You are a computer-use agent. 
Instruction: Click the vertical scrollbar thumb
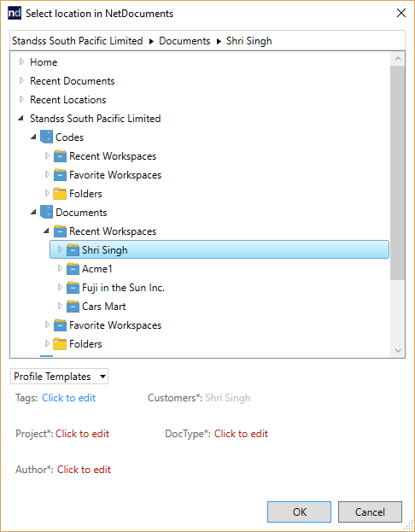coord(398,173)
